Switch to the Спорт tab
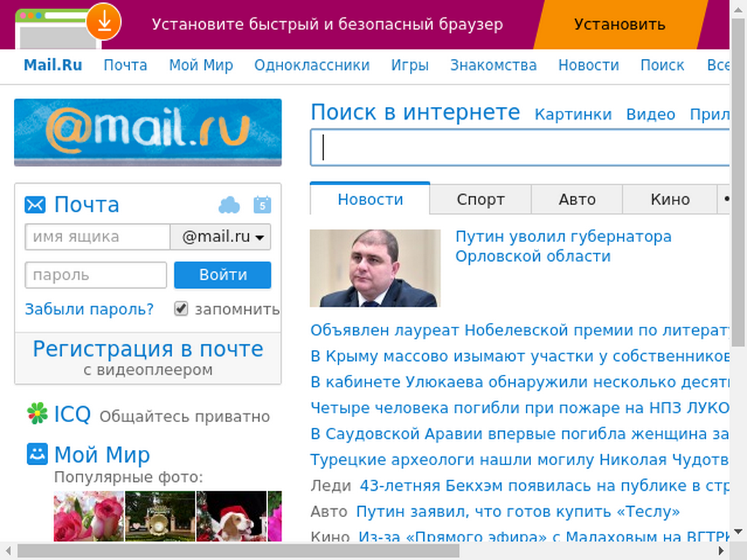 [480, 199]
